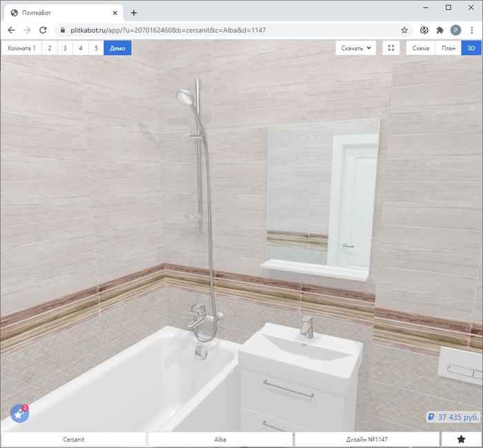Open a new browser tab

click(134, 12)
